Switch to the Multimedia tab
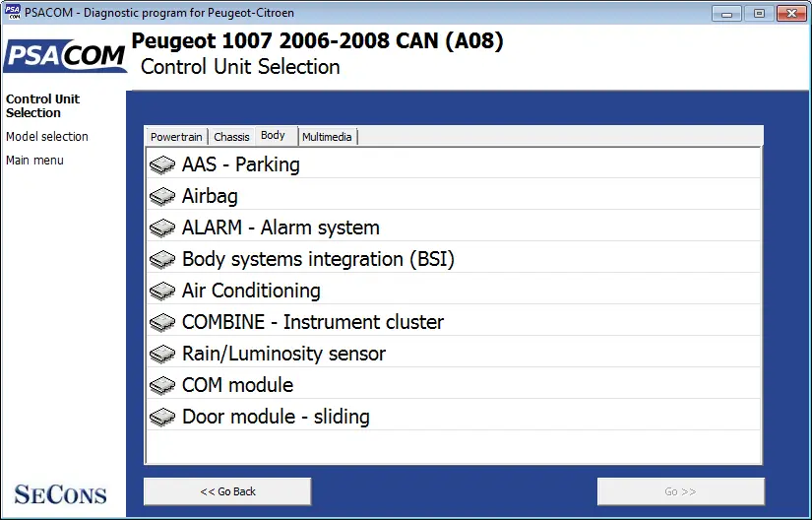 click(328, 137)
